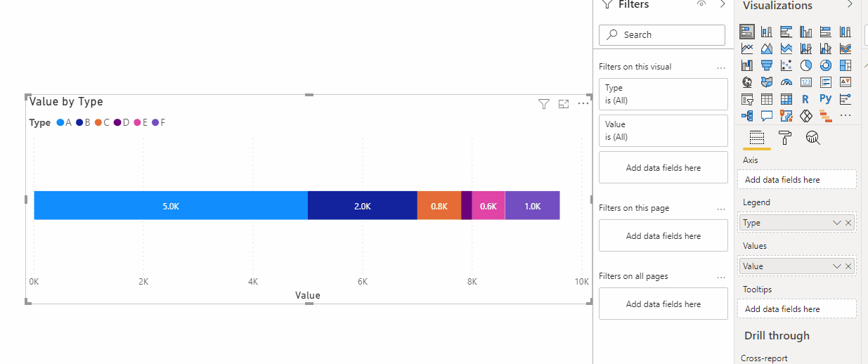868x364 pixels.
Task: Select the Scatter chart visual
Action: 786,65
